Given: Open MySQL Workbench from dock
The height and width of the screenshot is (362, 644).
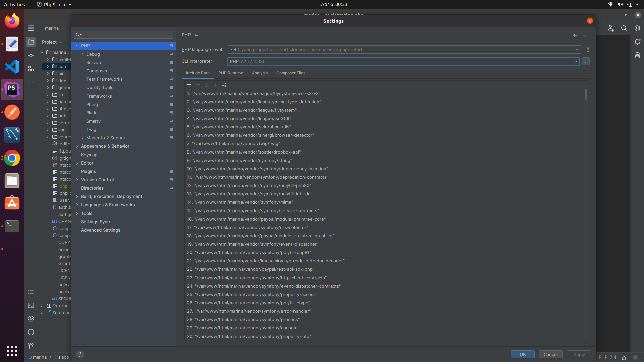Looking at the screenshot, I should point(12,135).
